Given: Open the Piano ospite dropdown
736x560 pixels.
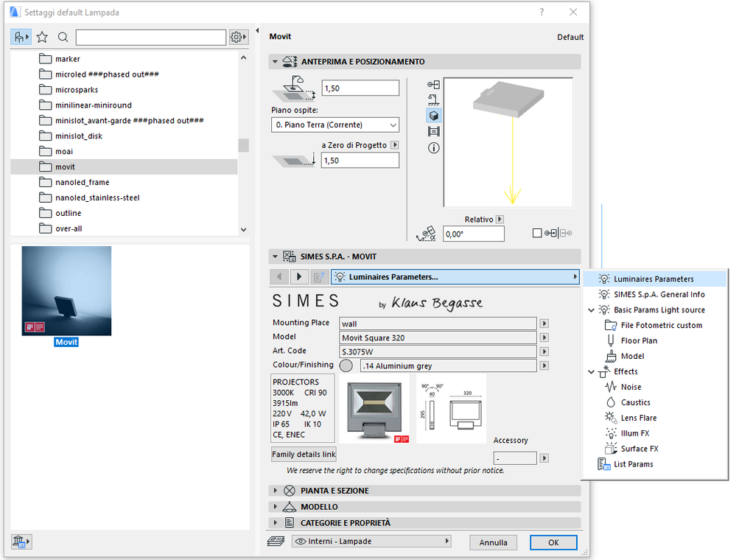Looking at the screenshot, I should tap(334, 125).
